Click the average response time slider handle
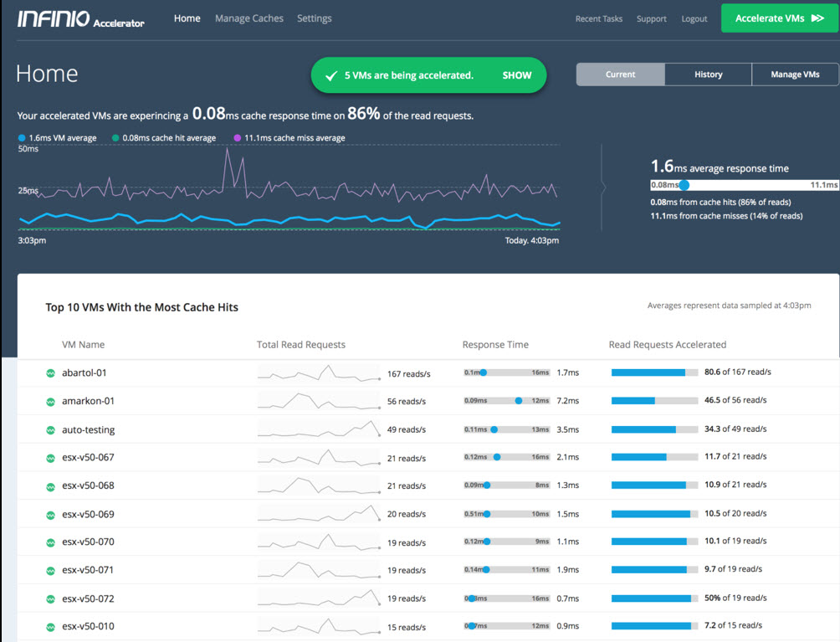The width and height of the screenshot is (840, 642). 684,185
